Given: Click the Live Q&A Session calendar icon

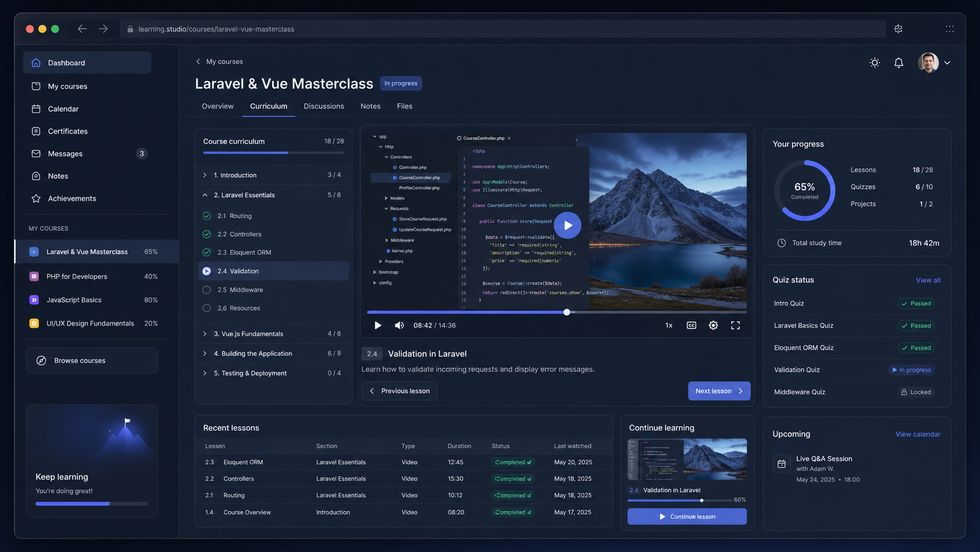Looking at the screenshot, I should (x=781, y=464).
